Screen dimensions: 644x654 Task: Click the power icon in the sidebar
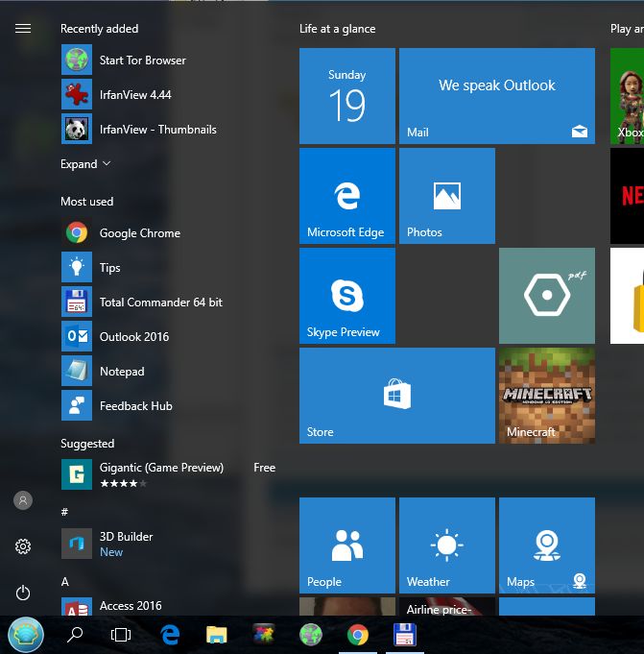[x=23, y=593]
